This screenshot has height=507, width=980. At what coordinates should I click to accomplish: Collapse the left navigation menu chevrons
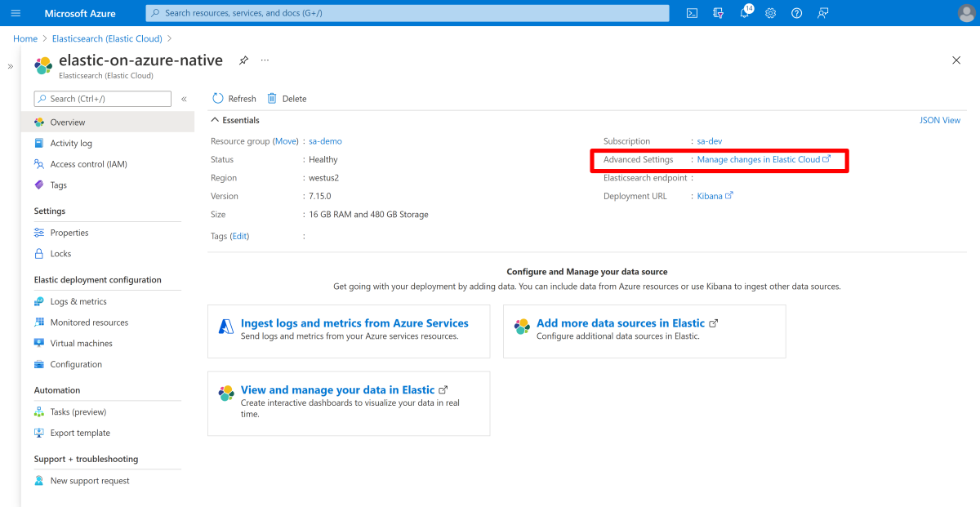(x=184, y=99)
